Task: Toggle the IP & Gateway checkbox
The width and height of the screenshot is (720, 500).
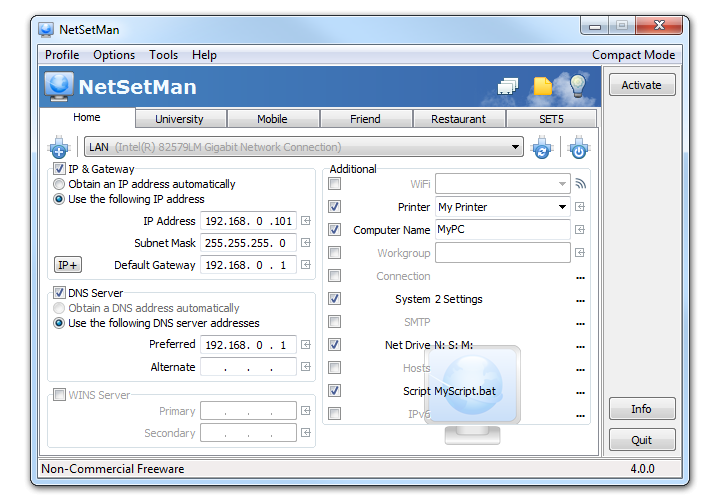Action: click(x=59, y=169)
